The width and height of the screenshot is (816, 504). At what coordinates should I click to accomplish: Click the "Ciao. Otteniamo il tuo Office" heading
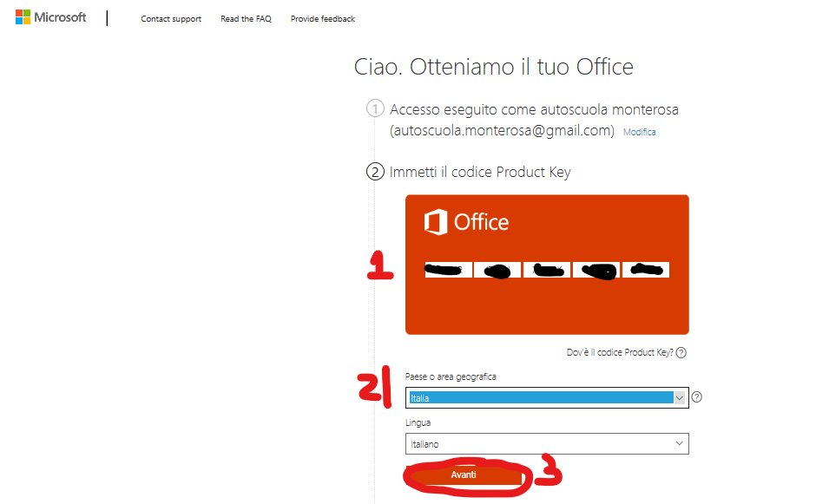pyautogui.click(x=494, y=67)
